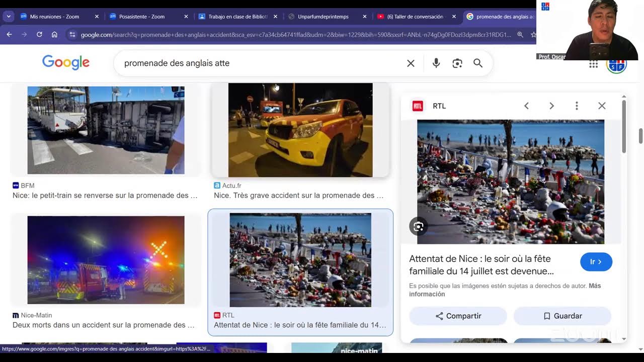The image size is (644, 362).
Task: Open the nice-matin partially visible thumbnail
Action: (x=337, y=347)
